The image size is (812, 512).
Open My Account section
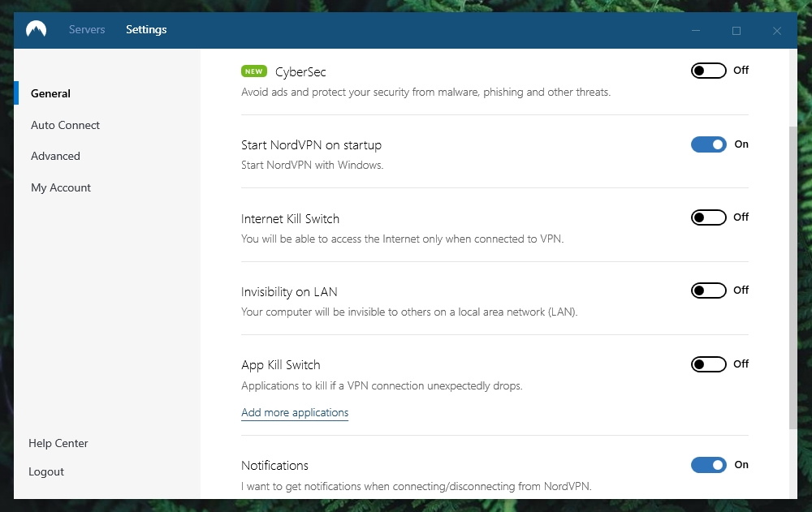(61, 188)
